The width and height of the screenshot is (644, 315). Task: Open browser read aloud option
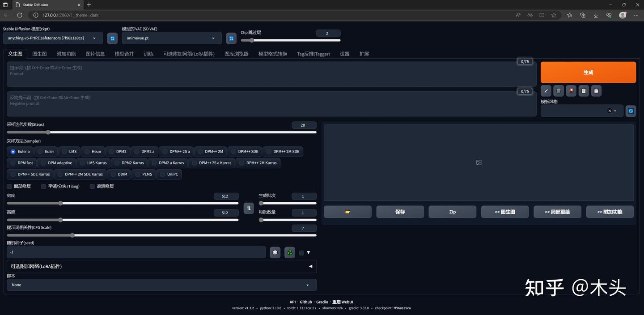[518, 15]
